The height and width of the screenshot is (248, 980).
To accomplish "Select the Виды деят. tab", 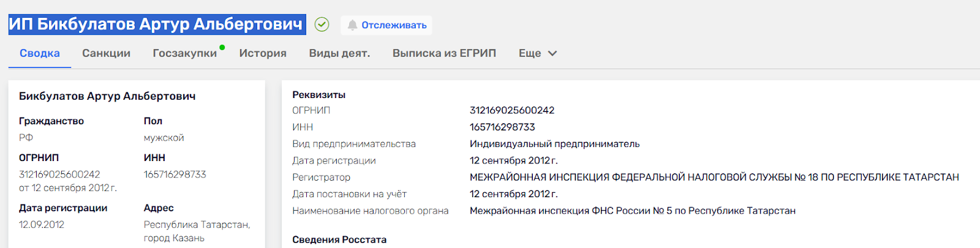I will tap(339, 53).
